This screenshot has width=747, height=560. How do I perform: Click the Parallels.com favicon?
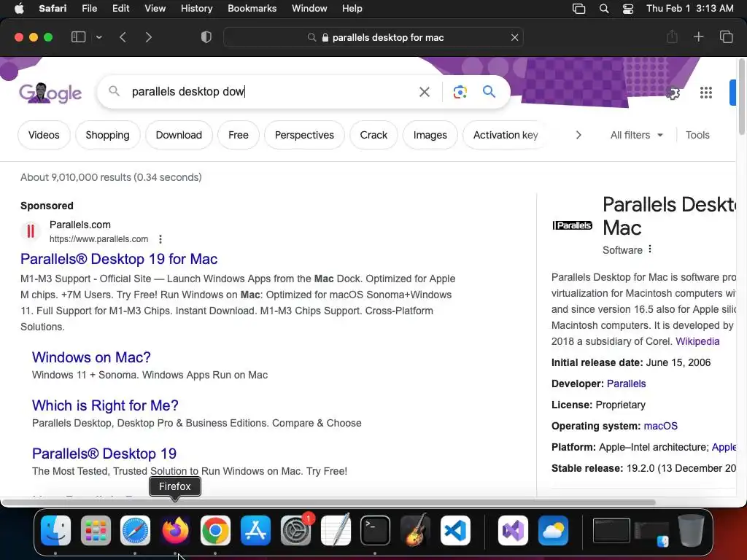click(x=31, y=231)
